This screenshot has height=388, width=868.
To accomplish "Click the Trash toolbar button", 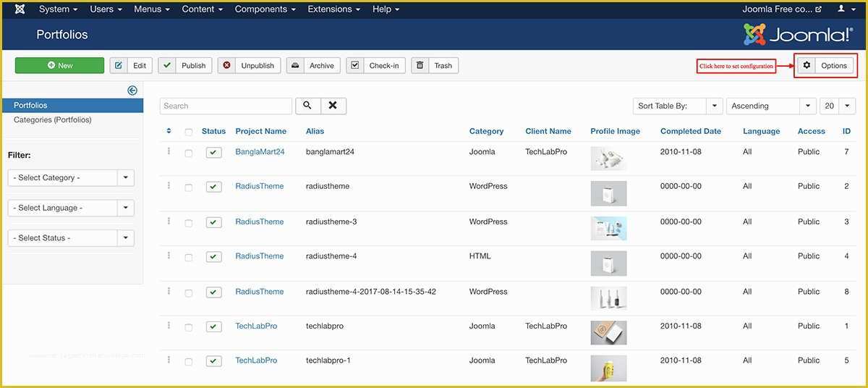I will (435, 65).
